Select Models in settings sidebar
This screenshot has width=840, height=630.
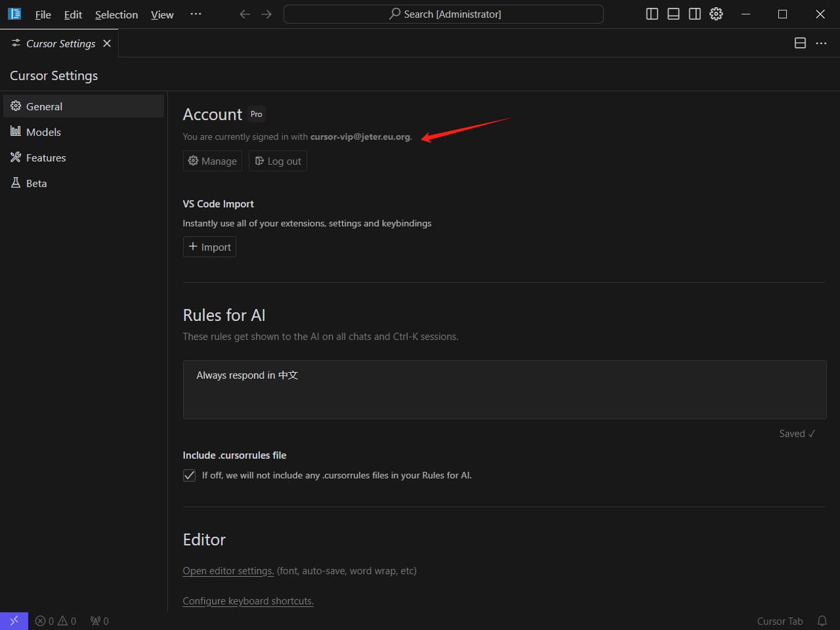pyautogui.click(x=83, y=132)
